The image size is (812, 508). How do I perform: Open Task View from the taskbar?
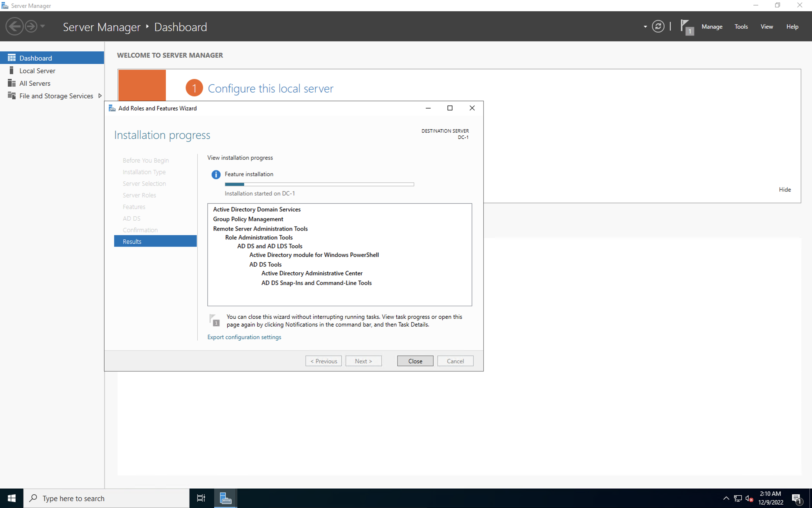201,498
